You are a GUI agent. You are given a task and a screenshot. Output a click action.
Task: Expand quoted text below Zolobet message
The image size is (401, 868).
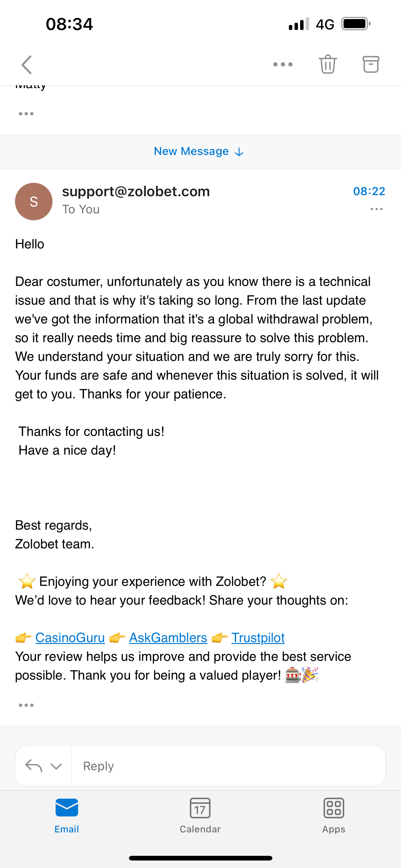tap(26, 705)
